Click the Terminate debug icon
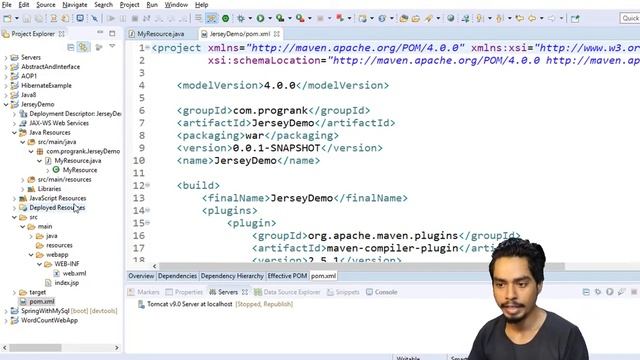 135,18
